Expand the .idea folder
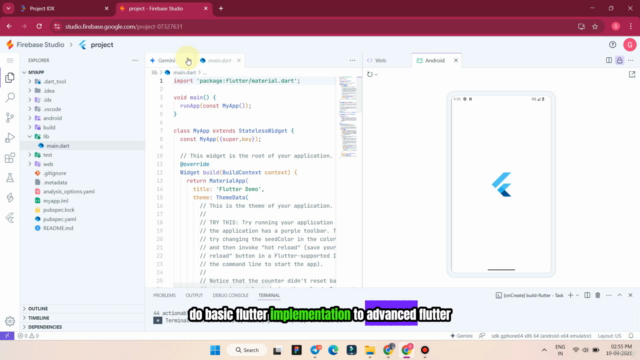640x360 pixels. [30, 91]
